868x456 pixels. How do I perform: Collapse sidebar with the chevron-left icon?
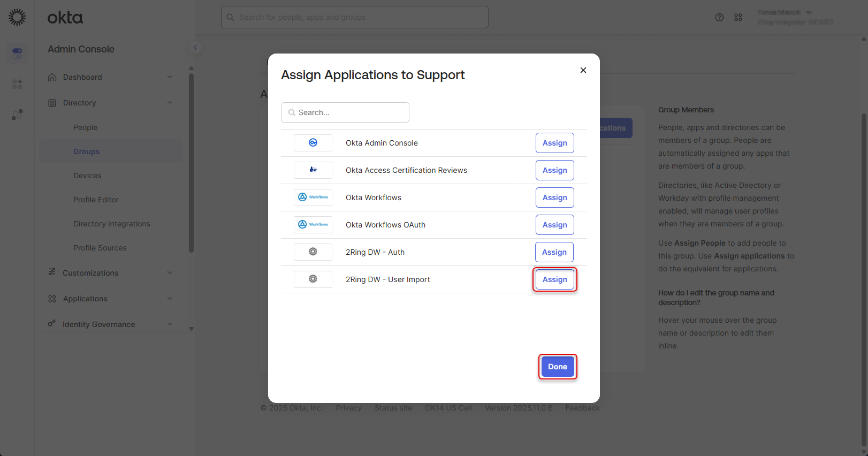195,48
